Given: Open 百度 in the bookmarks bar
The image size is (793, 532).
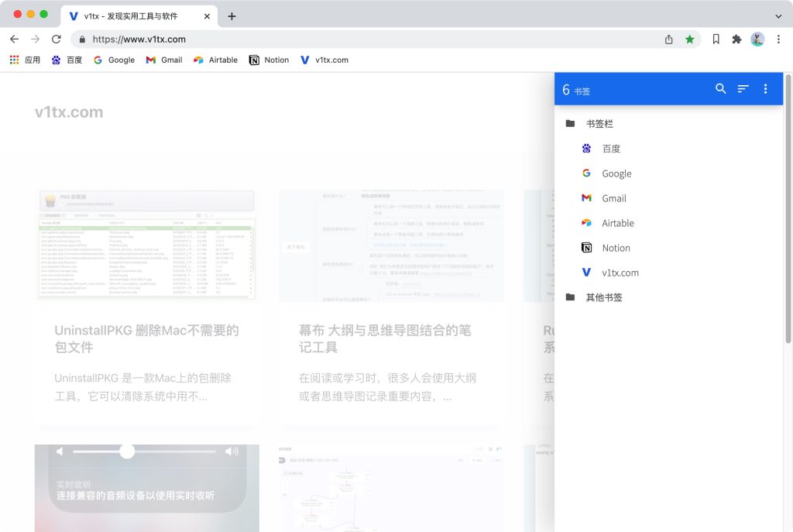Looking at the screenshot, I should pos(67,60).
